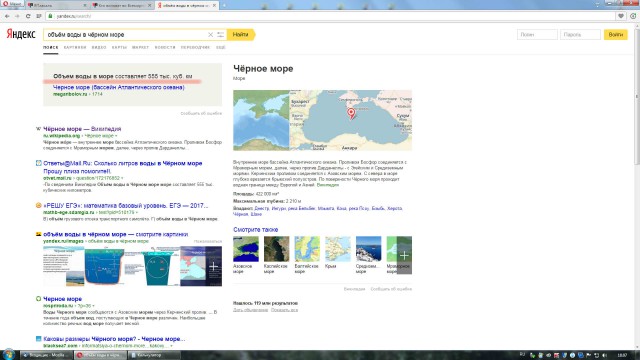Open Calculator from the taskbar

154,355
